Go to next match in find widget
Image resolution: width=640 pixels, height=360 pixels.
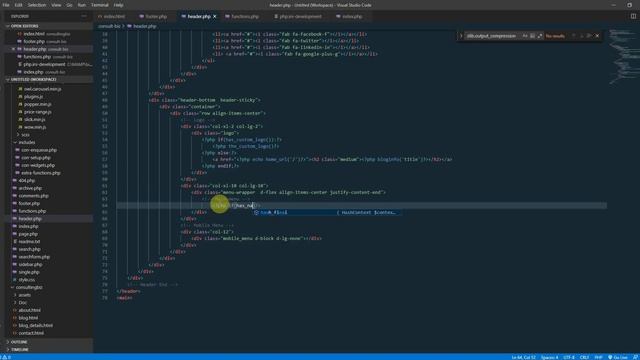(581, 36)
